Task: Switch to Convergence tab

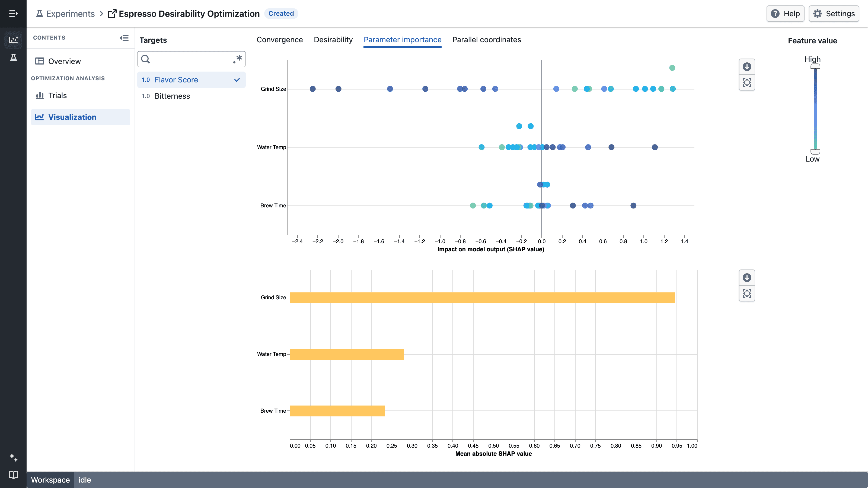Action: 279,40
